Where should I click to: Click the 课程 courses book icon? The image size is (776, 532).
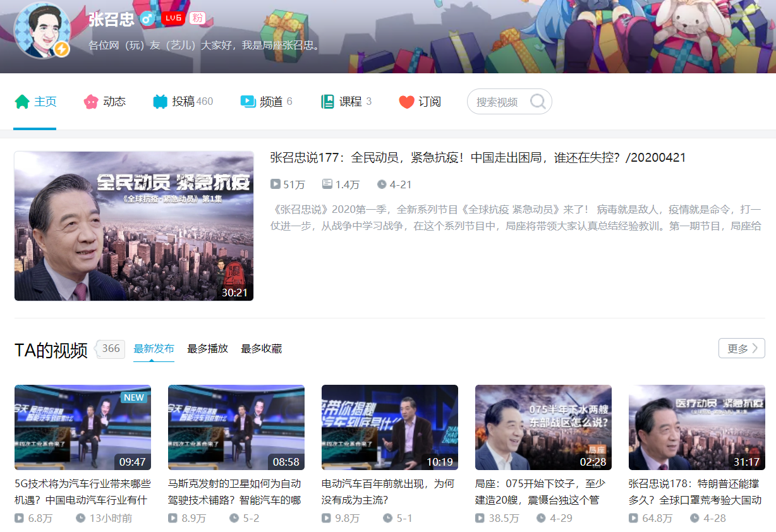(x=328, y=101)
